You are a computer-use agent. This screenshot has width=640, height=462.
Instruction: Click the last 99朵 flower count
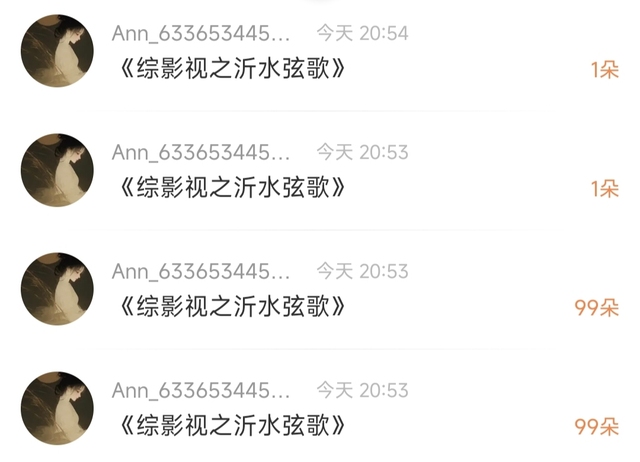[x=597, y=426]
